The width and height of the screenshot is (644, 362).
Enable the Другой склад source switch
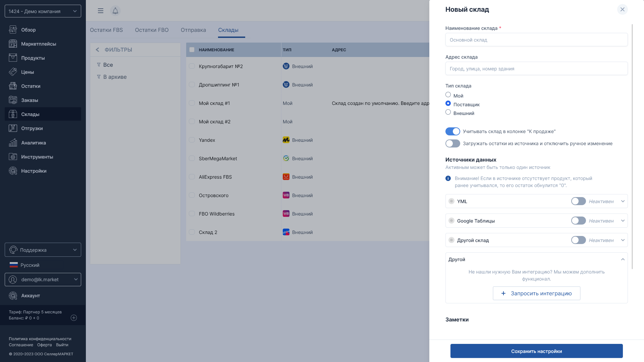pos(579,240)
